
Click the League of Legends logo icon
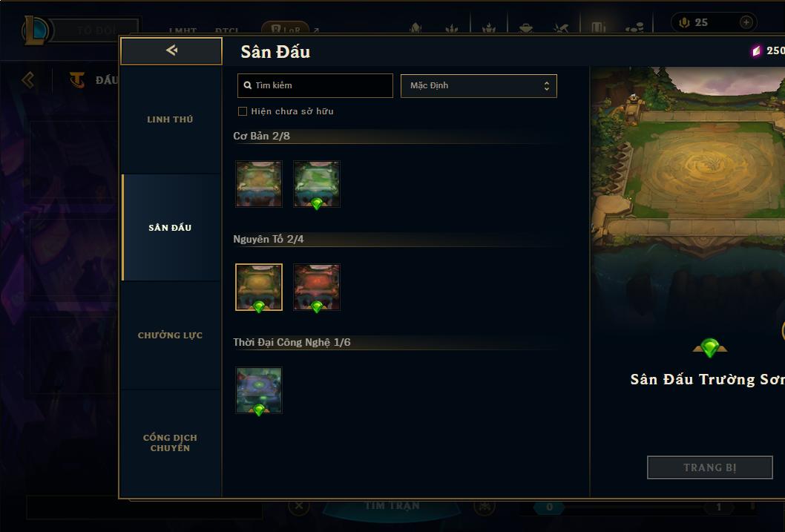coord(35,30)
